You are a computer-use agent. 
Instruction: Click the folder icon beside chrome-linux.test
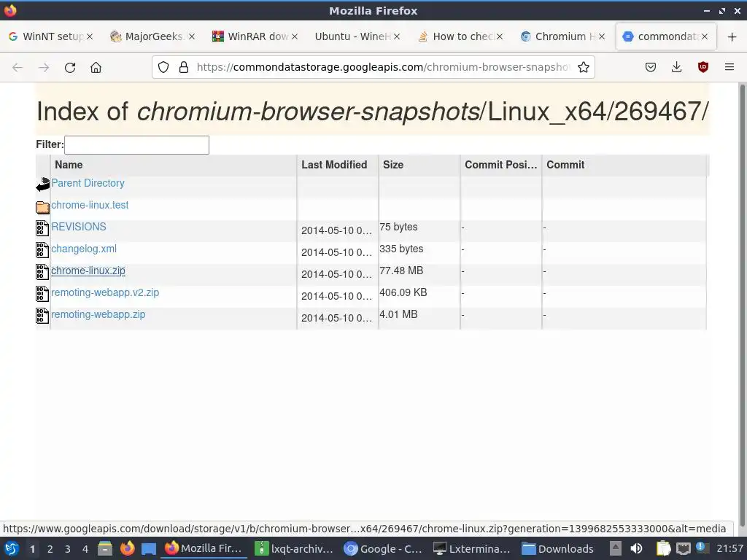coord(42,206)
